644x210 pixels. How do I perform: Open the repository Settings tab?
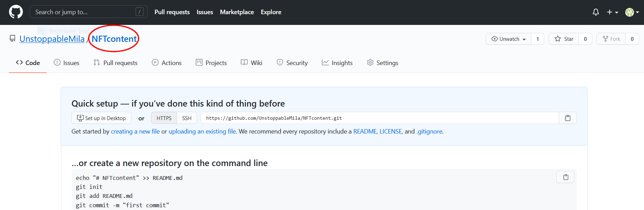tap(382, 63)
